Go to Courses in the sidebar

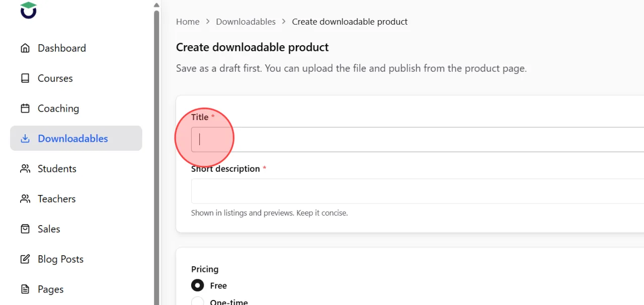point(76,78)
